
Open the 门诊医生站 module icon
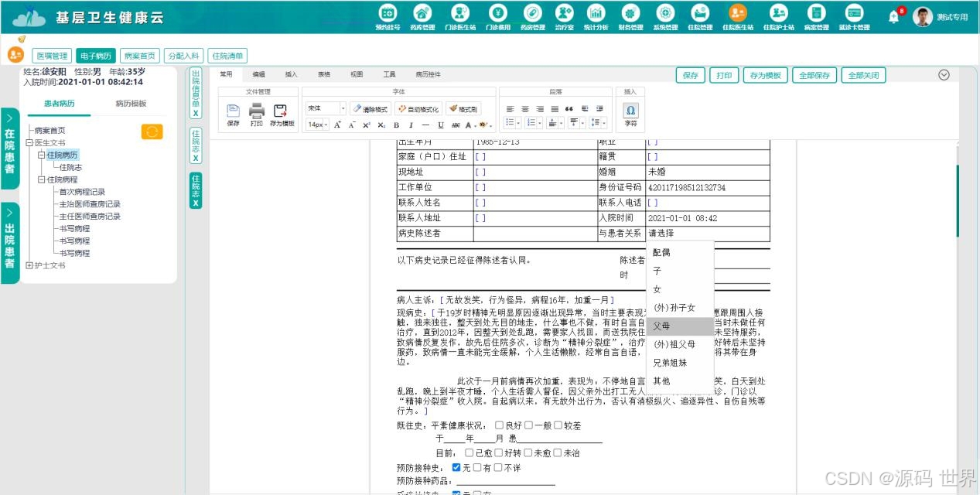coord(460,12)
